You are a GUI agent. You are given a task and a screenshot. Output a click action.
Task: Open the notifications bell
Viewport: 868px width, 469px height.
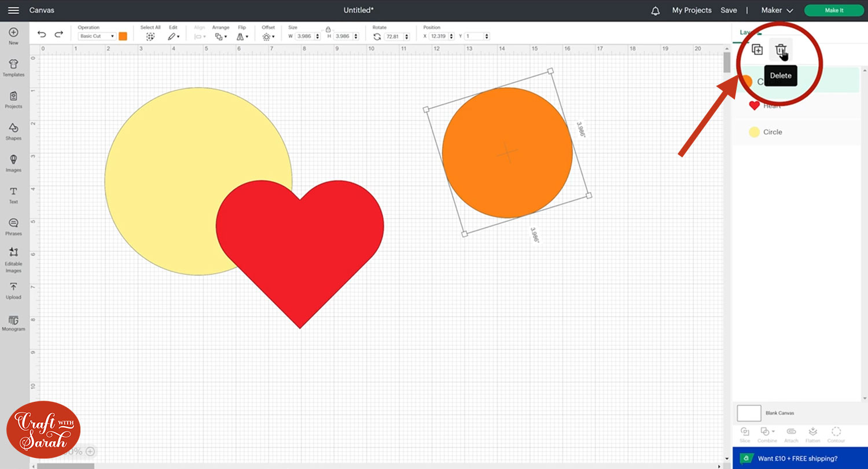655,10
